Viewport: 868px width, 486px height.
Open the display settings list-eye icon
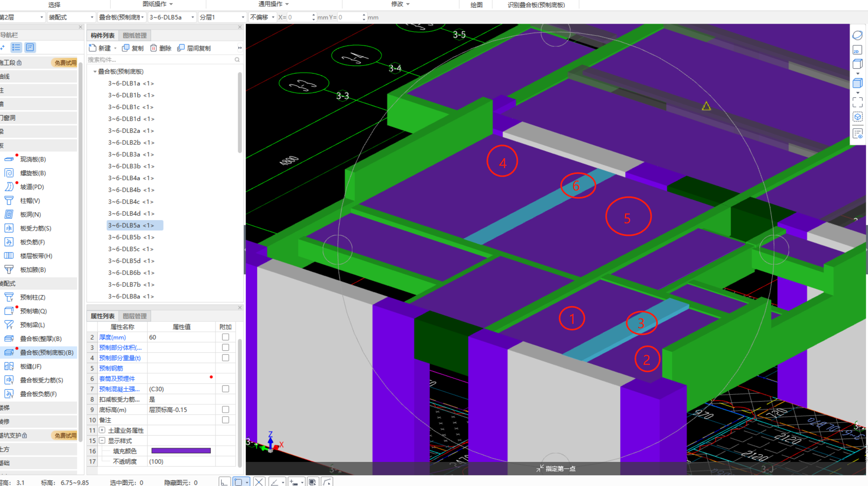tap(857, 134)
